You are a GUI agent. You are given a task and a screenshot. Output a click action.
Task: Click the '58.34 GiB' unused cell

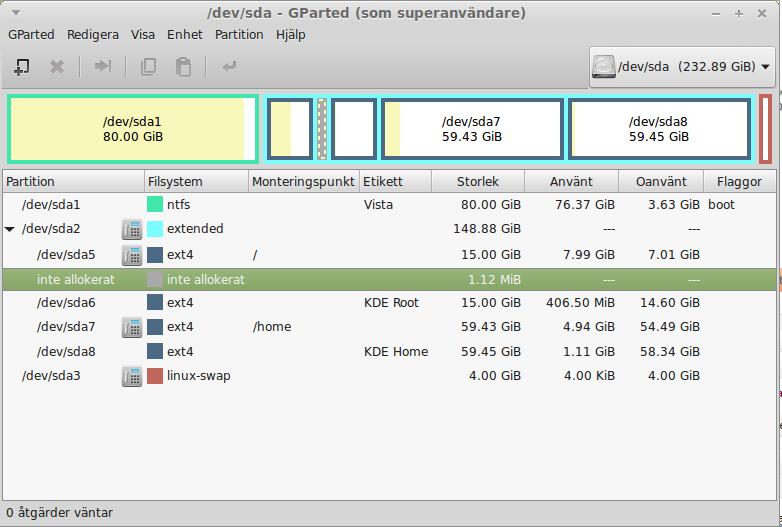670,351
